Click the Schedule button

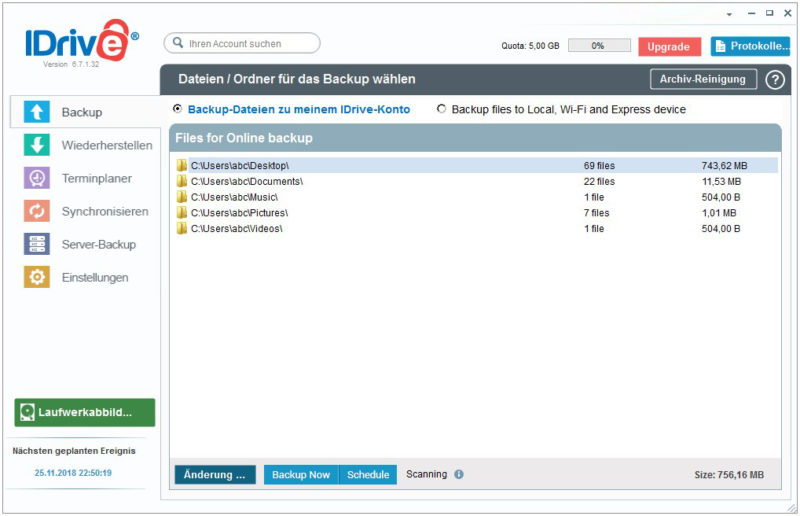(x=368, y=475)
